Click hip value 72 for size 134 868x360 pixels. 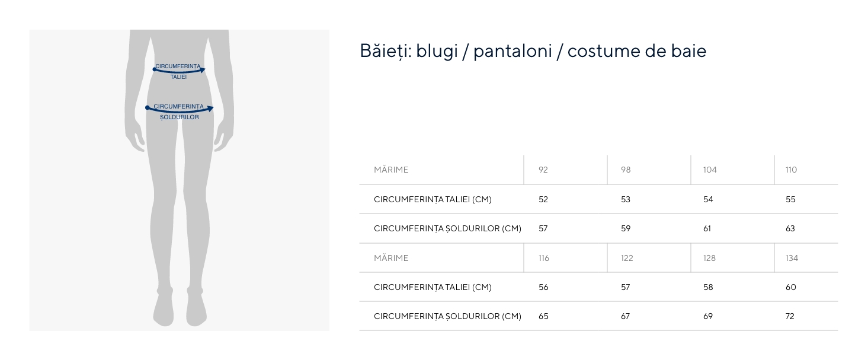coord(790,316)
